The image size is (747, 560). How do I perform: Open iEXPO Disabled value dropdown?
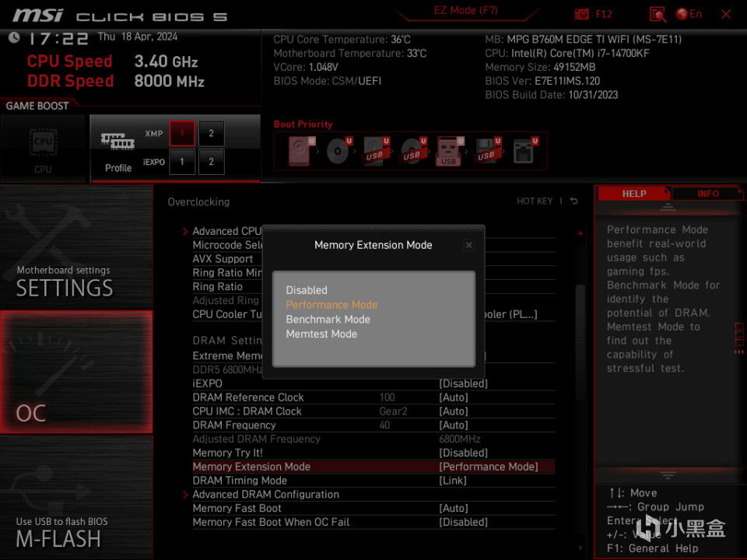coord(463,383)
